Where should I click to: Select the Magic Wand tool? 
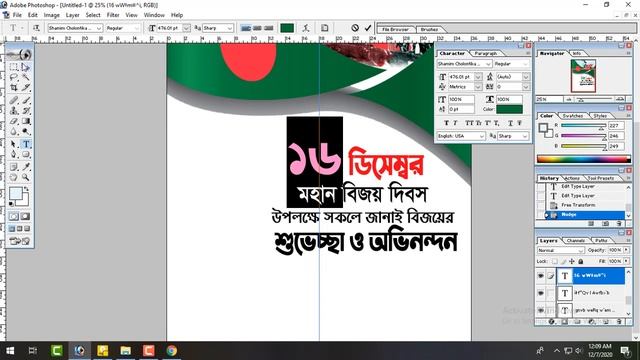pyautogui.click(x=26, y=77)
